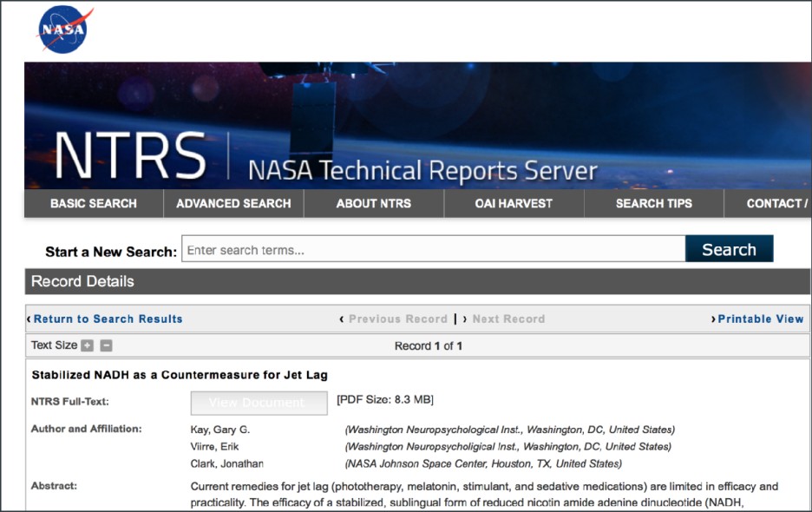The image size is (812, 512).
Task: Select the Record Details header text
Action: click(82, 281)
